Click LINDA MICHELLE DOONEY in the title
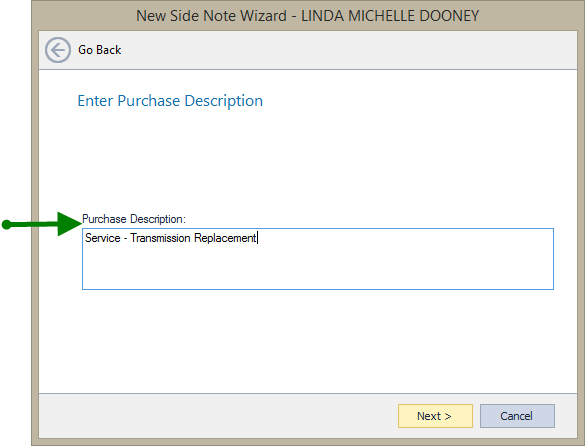The image size is (585, 446). 390,16
